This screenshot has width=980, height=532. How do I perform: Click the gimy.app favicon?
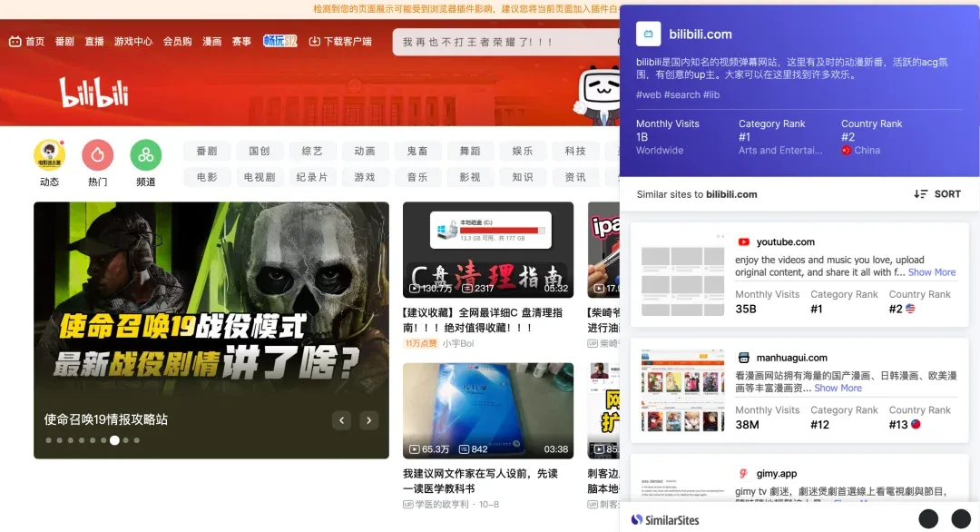[743, 473]
